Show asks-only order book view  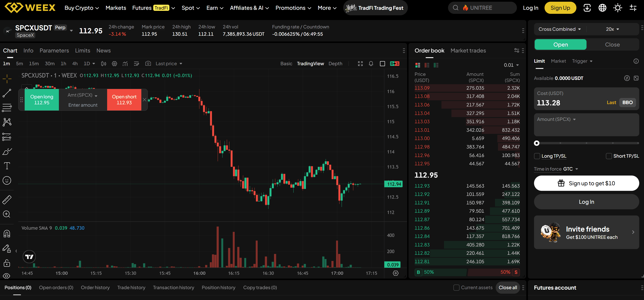tap(427, 65)
